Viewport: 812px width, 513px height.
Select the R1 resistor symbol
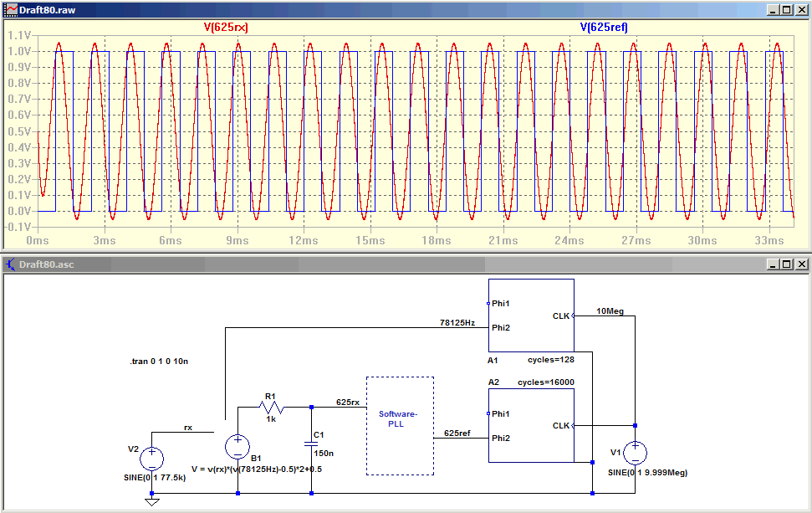click(271, 407)
